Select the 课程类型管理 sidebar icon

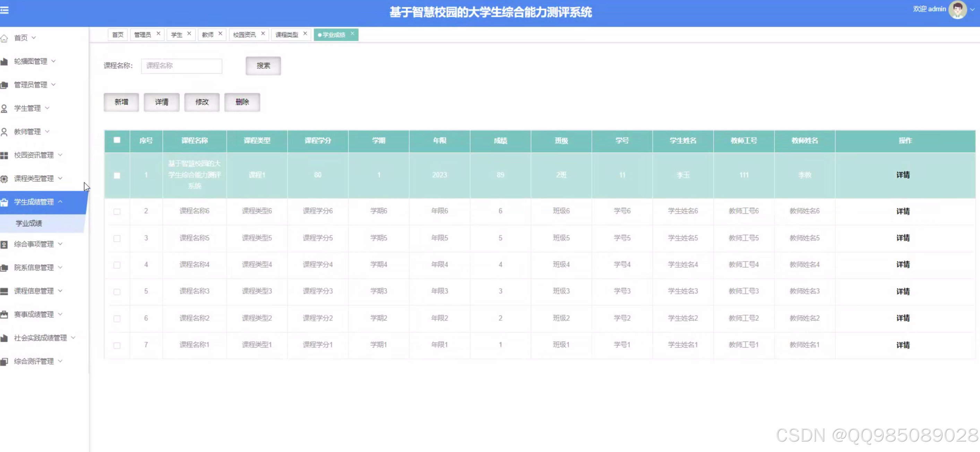[5, 178]
